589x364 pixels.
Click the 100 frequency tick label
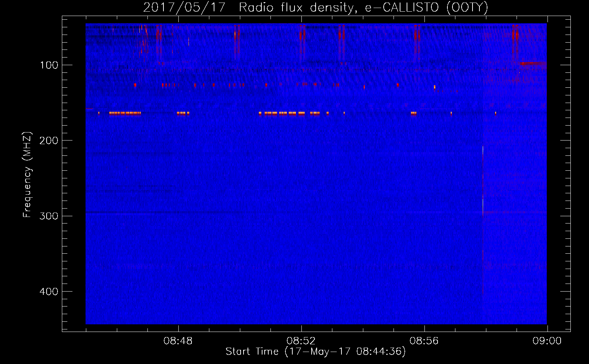[49, 65]
